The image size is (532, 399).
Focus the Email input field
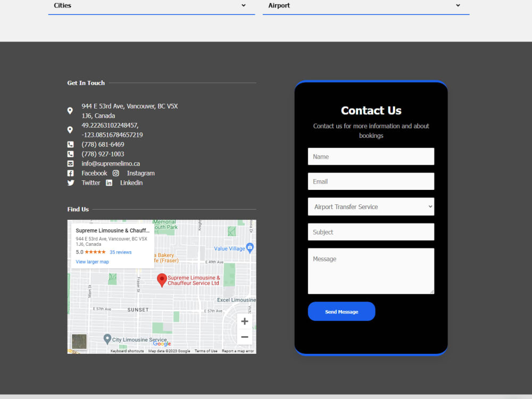(x=371, y=181)
